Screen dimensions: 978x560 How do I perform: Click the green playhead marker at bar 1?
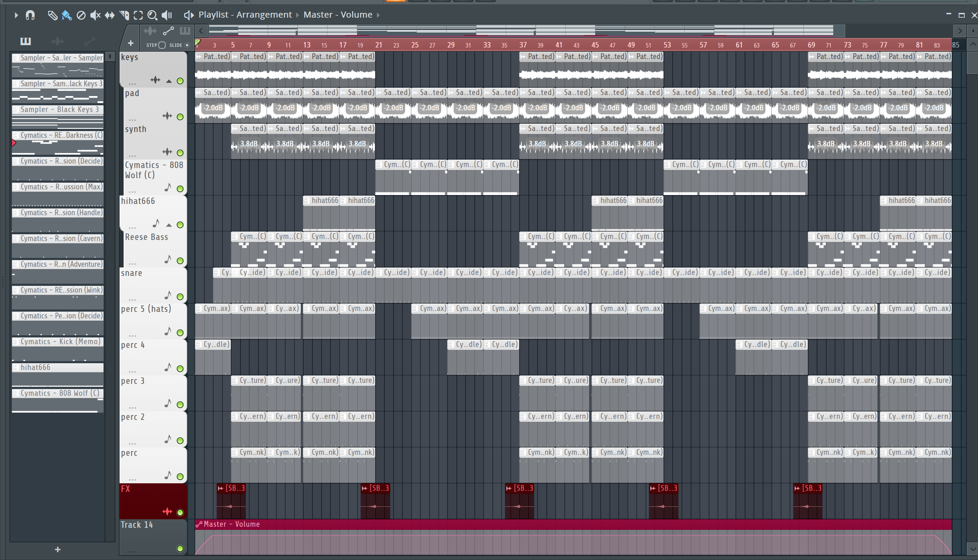click(x=198, y=42)
